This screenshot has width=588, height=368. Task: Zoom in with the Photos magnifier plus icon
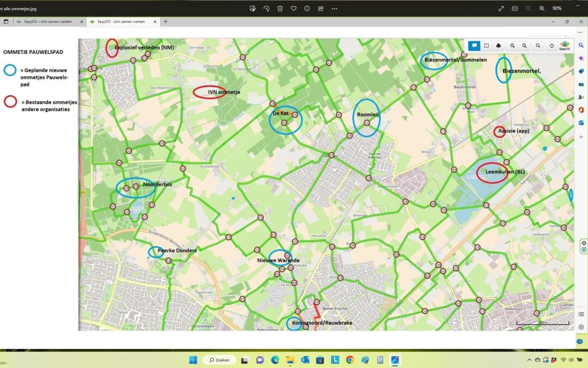542,8
